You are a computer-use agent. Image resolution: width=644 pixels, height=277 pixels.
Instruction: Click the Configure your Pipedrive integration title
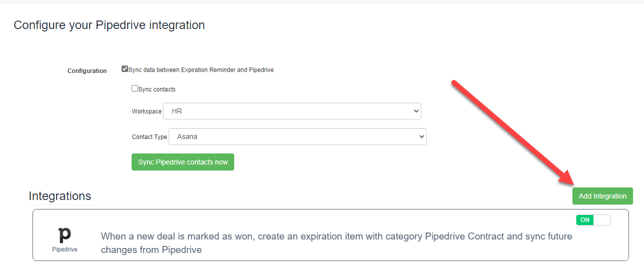click(109, 25)
